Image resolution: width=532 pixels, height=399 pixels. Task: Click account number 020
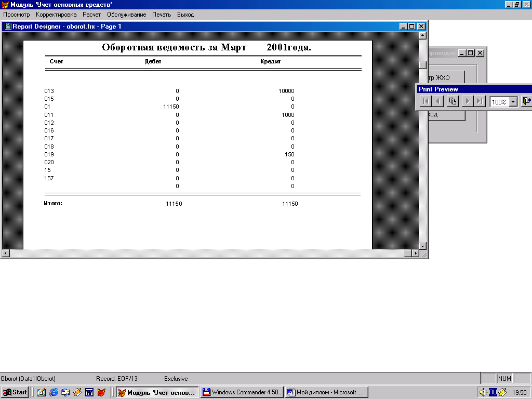pyautogui.click(x=49, y=162)
